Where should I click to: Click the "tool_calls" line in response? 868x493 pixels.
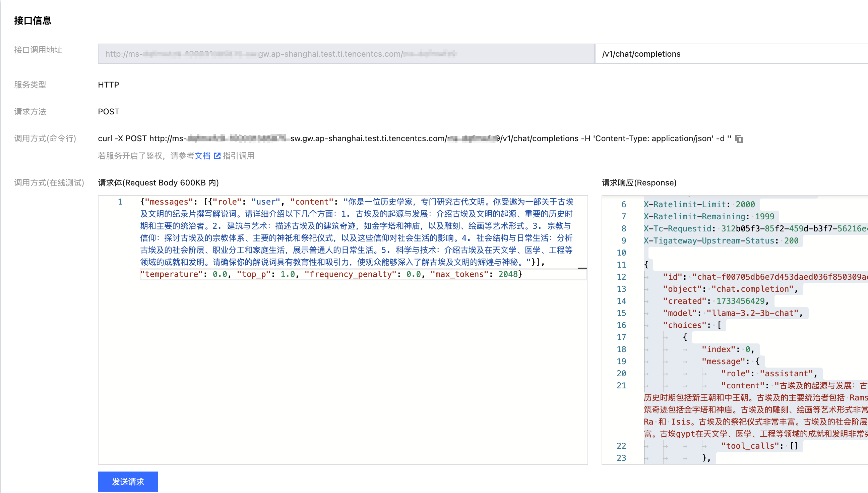[x=759, y=446]
